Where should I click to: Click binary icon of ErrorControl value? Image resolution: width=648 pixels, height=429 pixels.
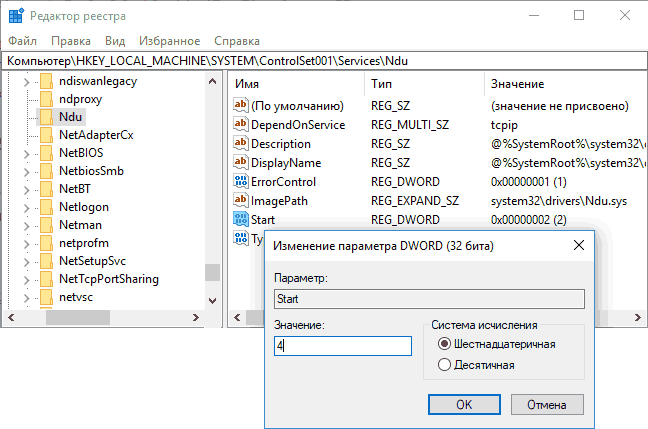tap(241, 181)
